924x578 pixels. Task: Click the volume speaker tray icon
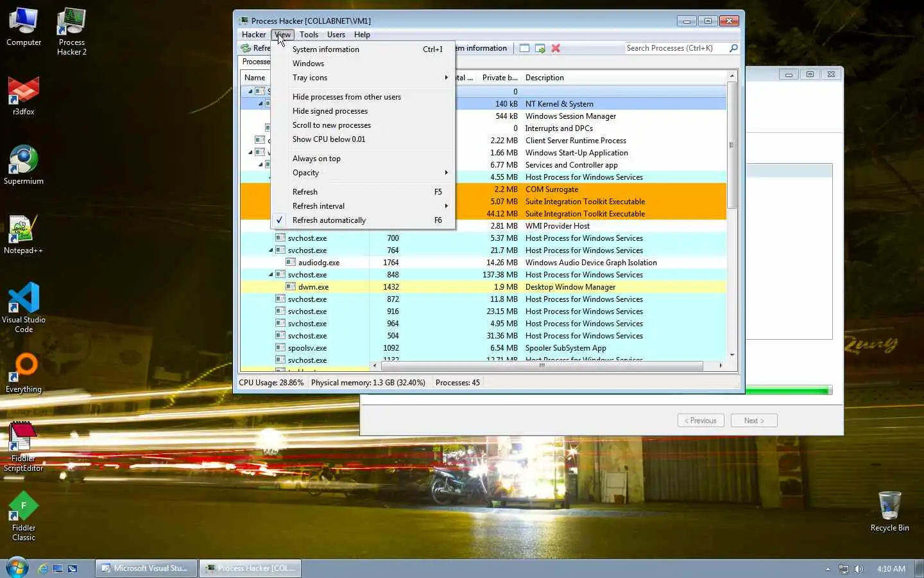click(x=859, y=569)
